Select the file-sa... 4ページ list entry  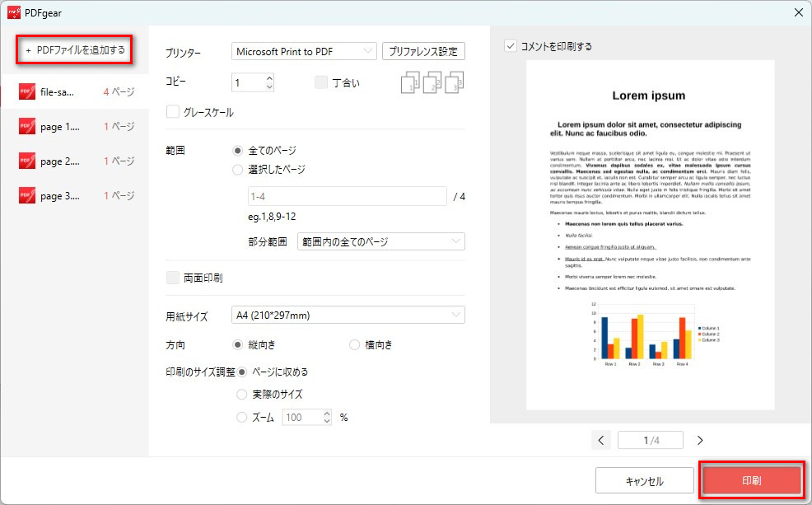75,92
